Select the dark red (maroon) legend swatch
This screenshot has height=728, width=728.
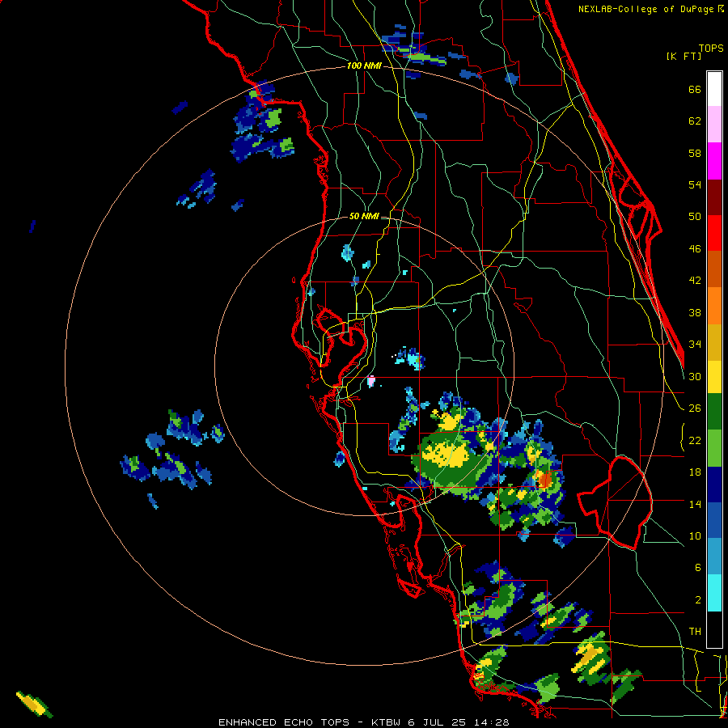click(x=714, y=197)
